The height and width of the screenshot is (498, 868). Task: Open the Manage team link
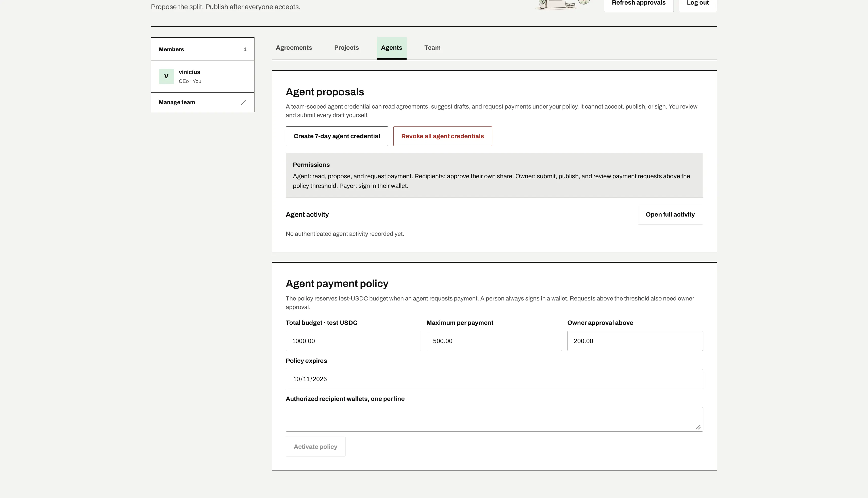[203, 102]
